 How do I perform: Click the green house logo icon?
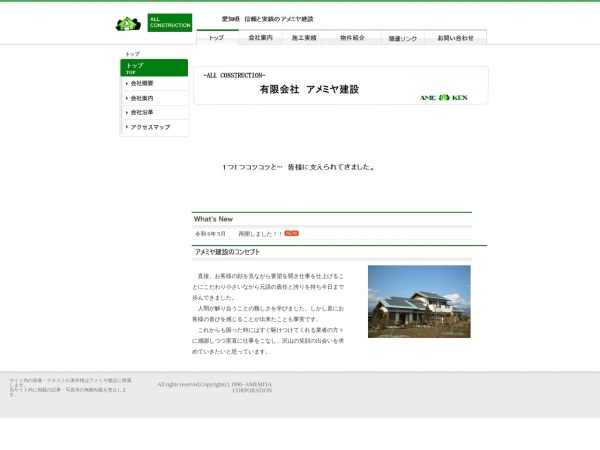tap(128, 24)
